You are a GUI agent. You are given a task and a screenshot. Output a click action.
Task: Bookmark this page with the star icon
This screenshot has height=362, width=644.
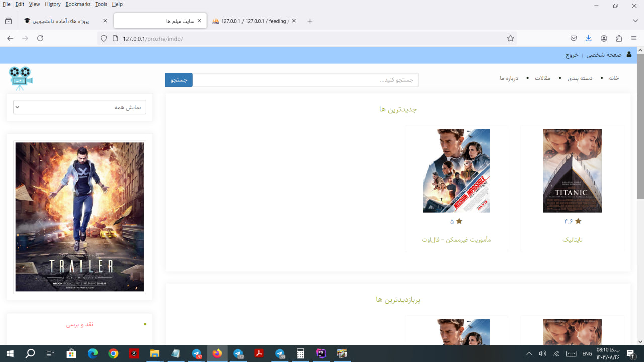[510, 38]
